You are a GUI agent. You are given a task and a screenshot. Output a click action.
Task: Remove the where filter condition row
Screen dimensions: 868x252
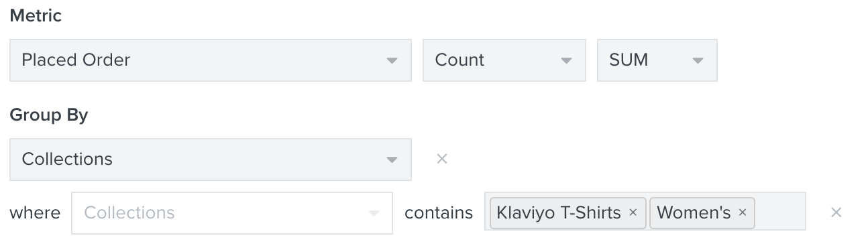tap(836, 212)
